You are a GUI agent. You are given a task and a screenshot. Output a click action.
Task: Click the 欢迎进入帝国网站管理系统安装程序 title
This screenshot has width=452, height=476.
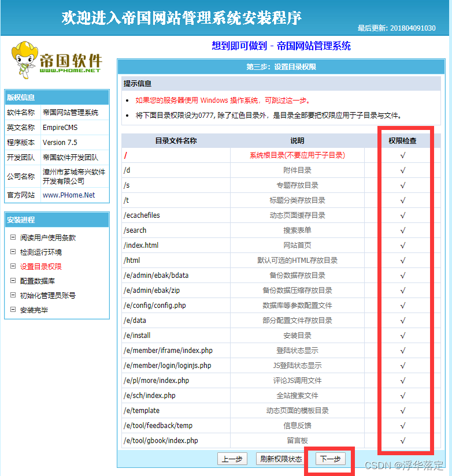181,17
